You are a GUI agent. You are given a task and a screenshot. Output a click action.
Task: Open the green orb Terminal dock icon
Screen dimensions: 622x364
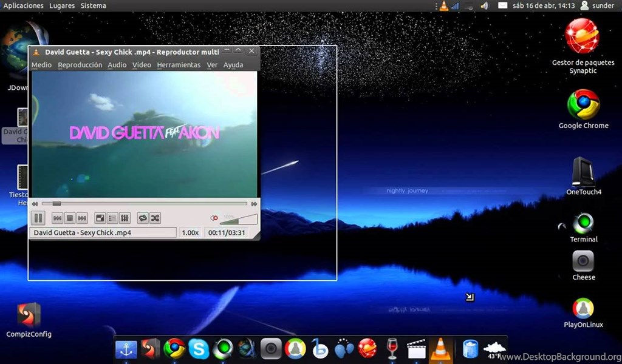point(222,349)
